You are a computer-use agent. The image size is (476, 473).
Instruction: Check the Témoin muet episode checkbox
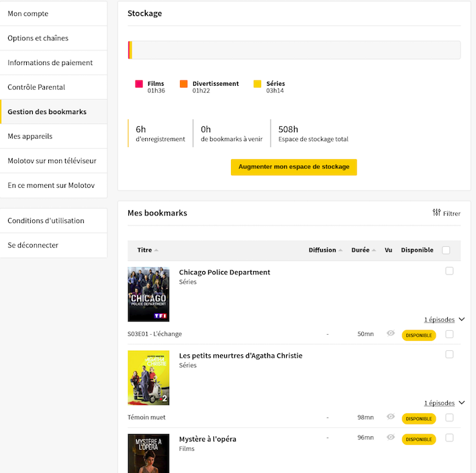click(449, 417)
